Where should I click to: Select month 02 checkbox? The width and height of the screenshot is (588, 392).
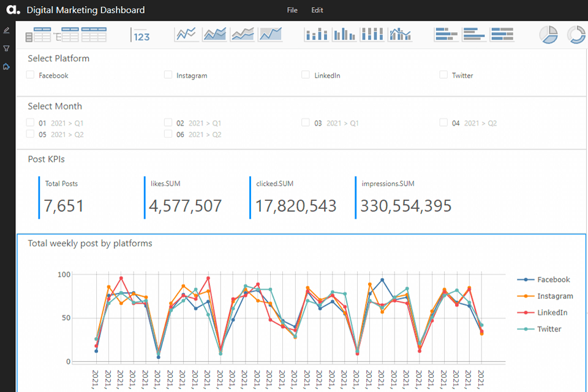[x=168, y=123]
